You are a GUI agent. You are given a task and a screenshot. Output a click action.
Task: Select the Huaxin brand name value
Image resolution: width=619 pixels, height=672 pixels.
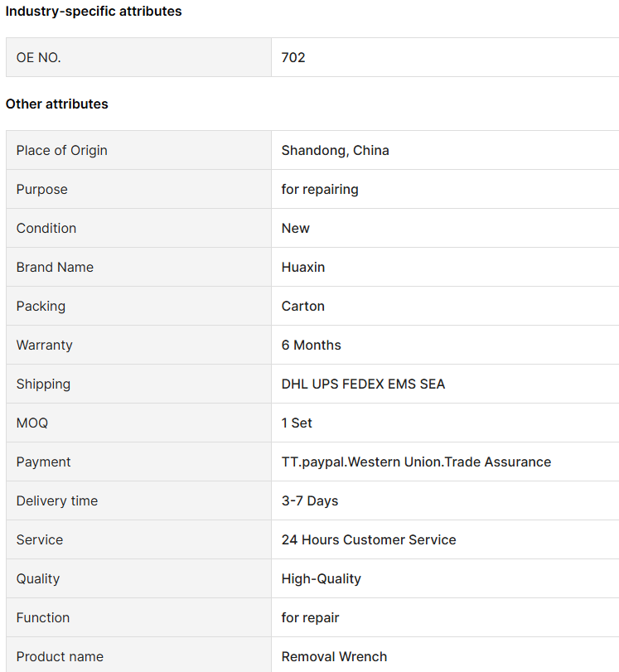click(x=303, y=267)
